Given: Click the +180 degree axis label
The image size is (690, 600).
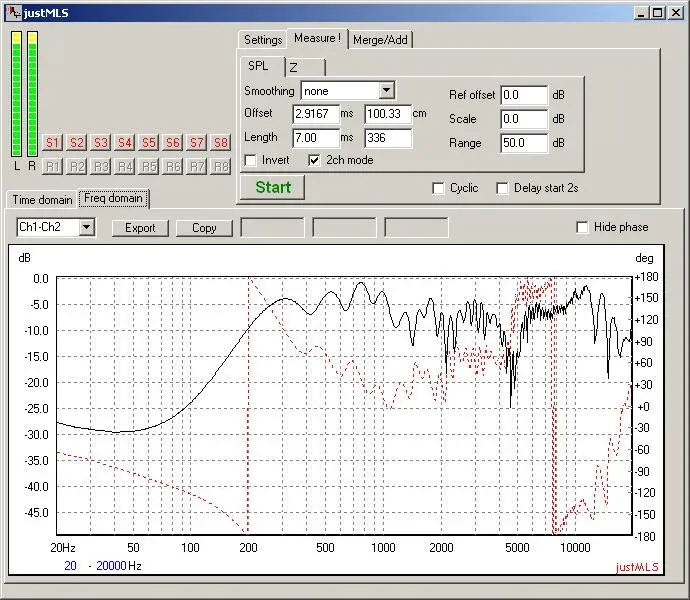Looking at the screenshot, I should 646,277.
